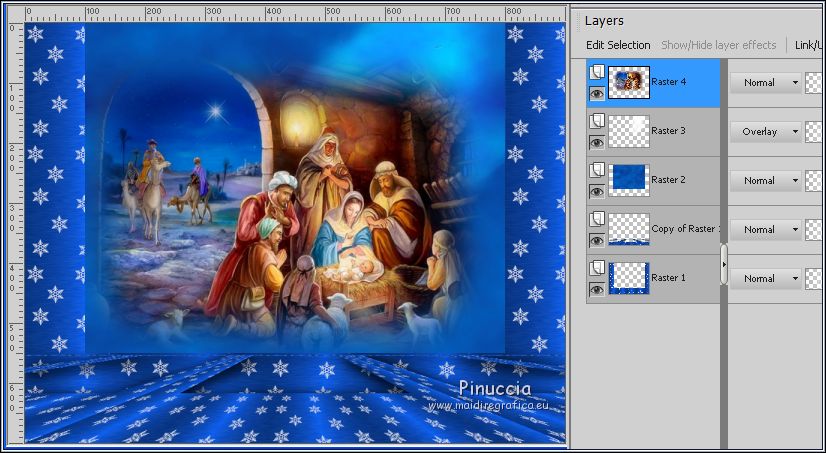Click the Layers panel title
This screenshot has height=453, width=826.
point(604,21)
